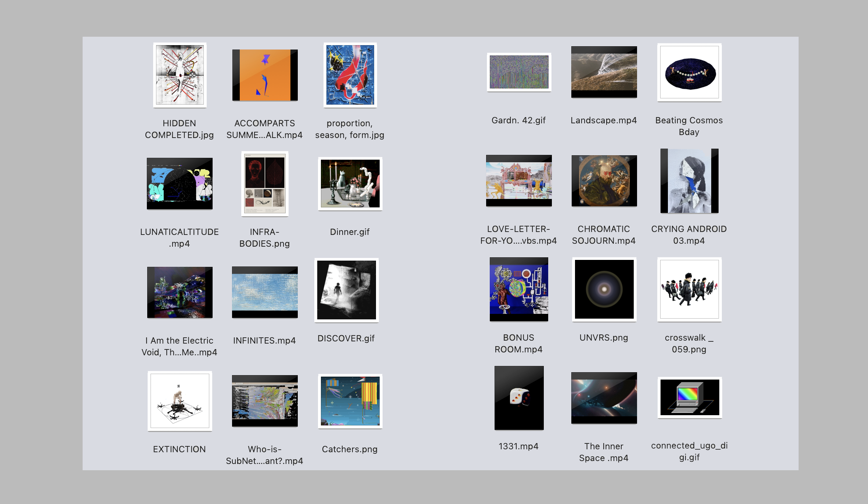Select the Beating Cosmos Bday thumbnail

point(689,72)
